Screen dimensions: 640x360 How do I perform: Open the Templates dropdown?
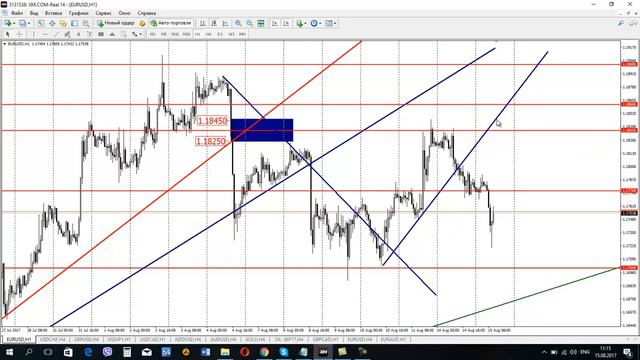330,23
